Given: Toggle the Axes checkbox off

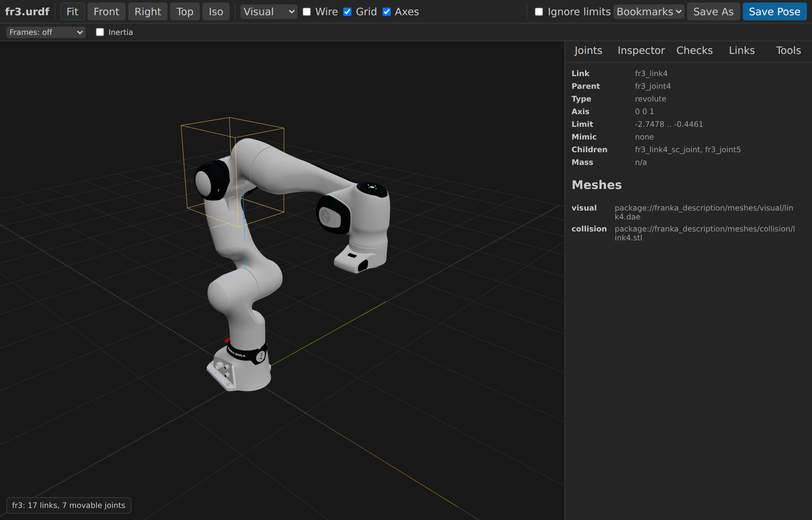Looking at the screenshot, I should click(386, 12).
